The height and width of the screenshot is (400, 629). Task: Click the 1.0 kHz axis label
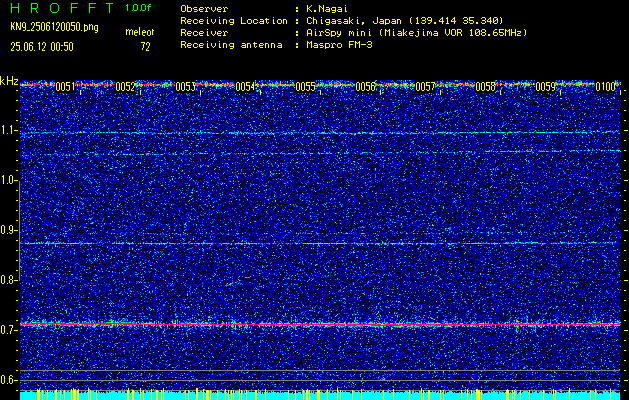(x=8, y=181)
